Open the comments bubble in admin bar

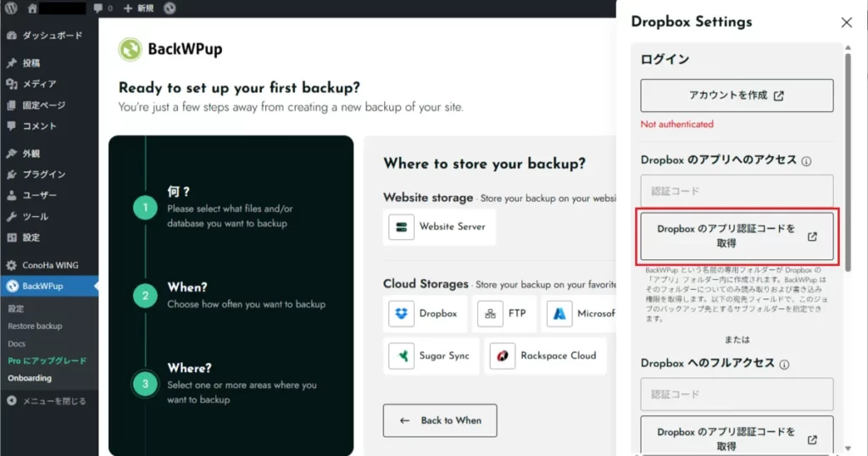pyautogui.click(x=103, y=8)
